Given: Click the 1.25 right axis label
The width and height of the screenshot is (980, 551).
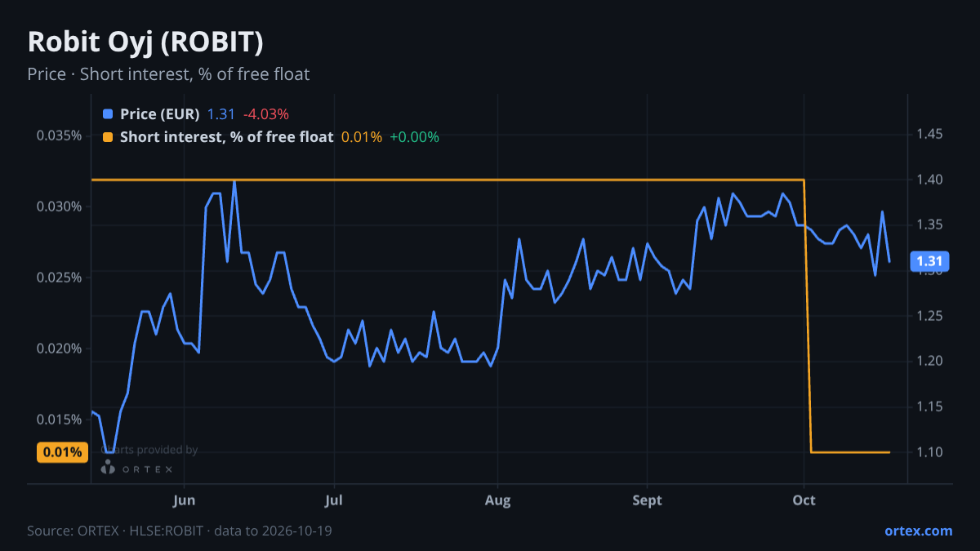Looking at the screenshot, I should coord(930,316).
